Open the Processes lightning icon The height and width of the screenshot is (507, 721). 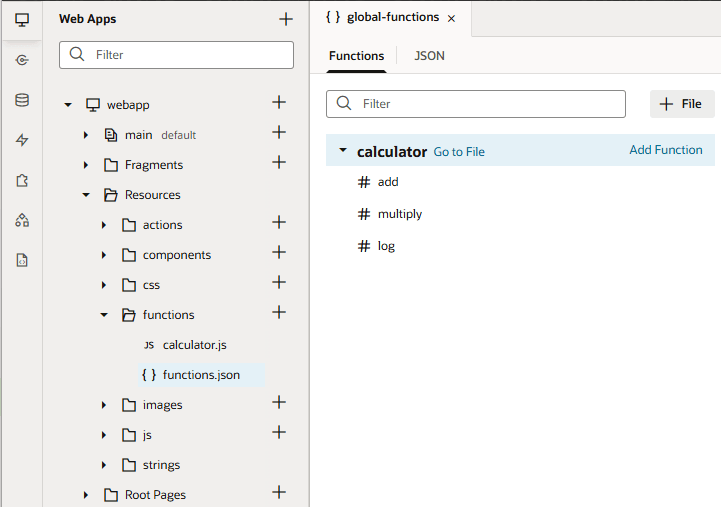[22, 140]
